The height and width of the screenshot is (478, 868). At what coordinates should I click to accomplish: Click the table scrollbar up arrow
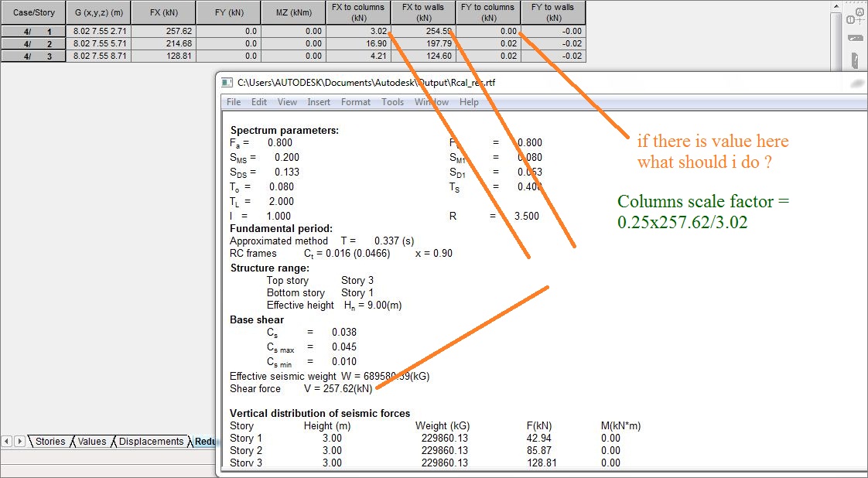coord(836,6)
